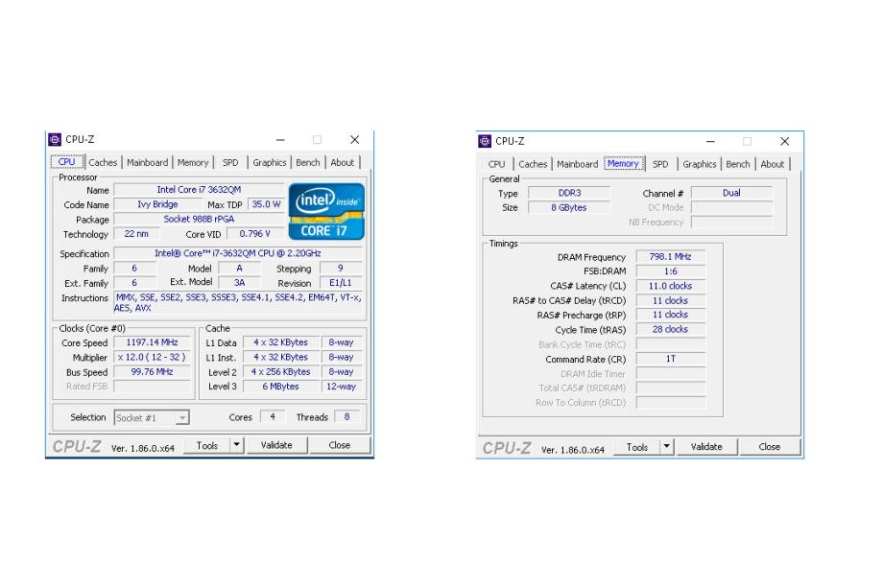The width and height of the screenshot is (883, 588).
Task: Open the About tab in right window
Action: pyautogui.click(x=773, y=164)
